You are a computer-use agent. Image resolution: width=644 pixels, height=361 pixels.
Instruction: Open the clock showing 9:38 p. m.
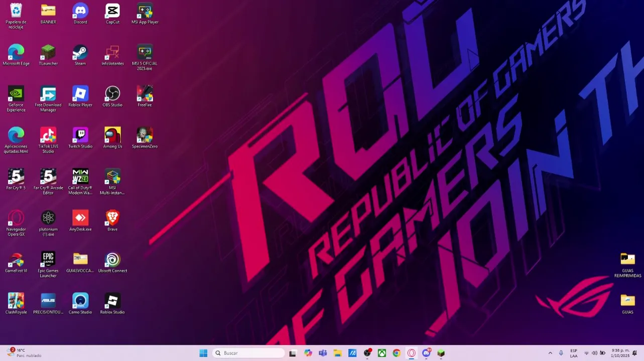[620, 353]
